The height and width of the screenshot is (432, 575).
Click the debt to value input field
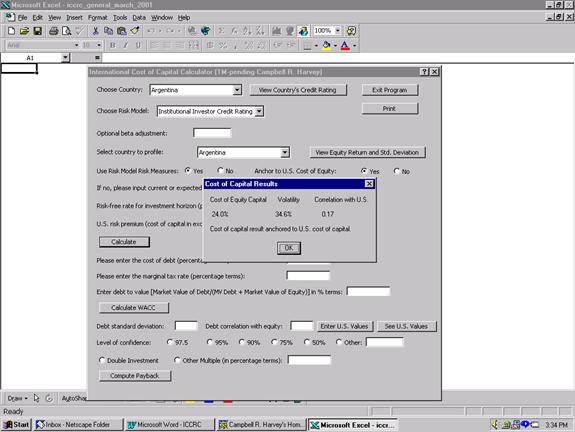point(368,292)
